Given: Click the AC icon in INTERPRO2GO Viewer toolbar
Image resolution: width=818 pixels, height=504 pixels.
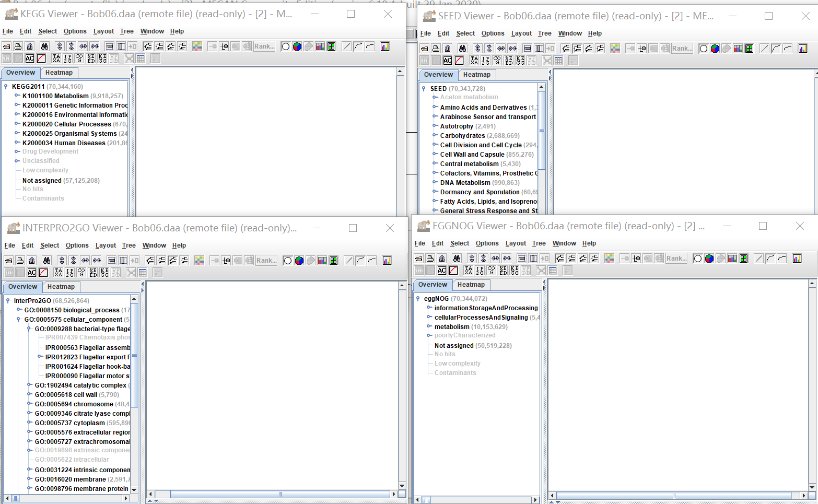Looking at the screenshot, I should 32,273.
